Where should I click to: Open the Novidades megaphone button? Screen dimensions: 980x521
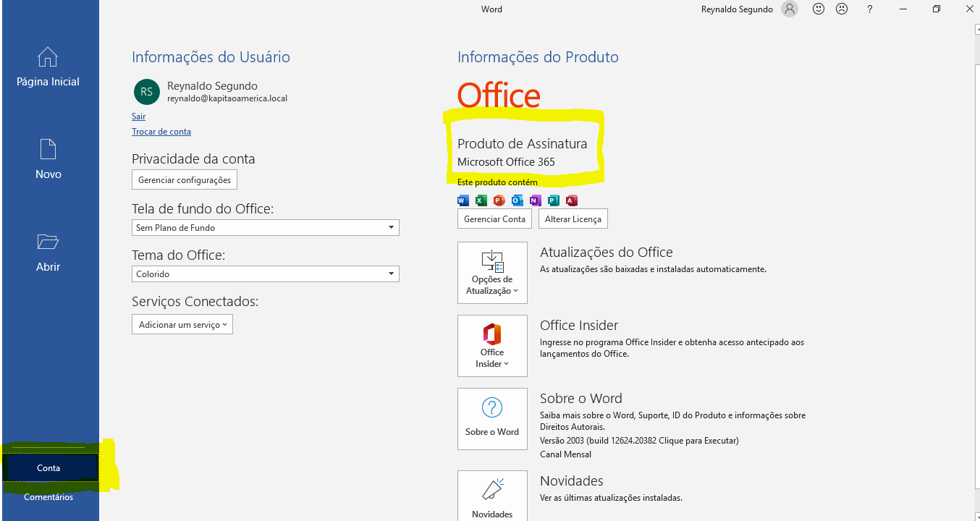click(x=492, y=496)
